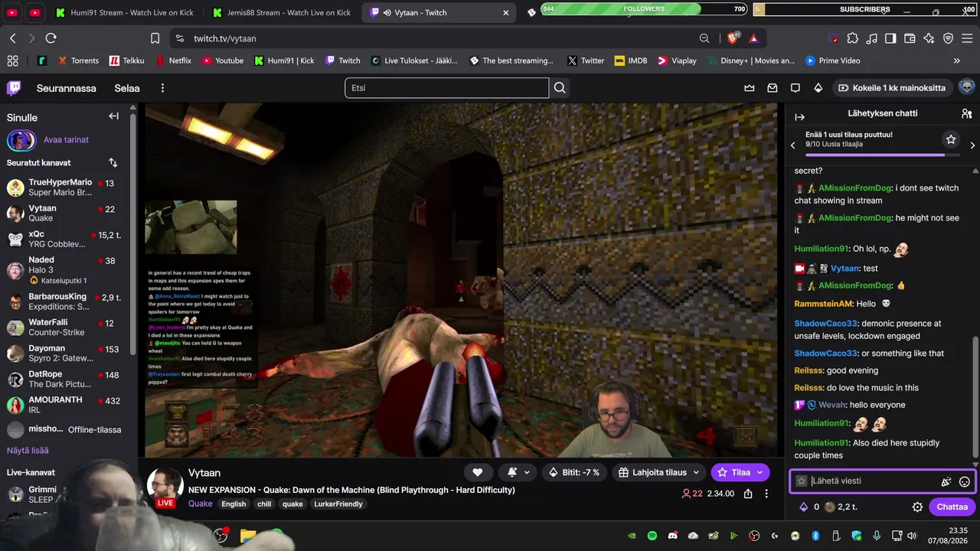
Task: Open the Twitch home logo
Action: pos(14,88)
